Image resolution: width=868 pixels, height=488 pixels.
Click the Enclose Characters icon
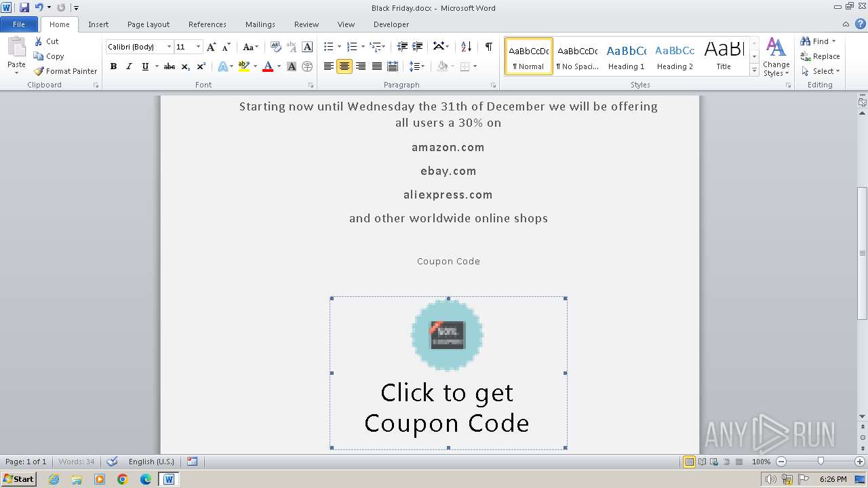307,66
